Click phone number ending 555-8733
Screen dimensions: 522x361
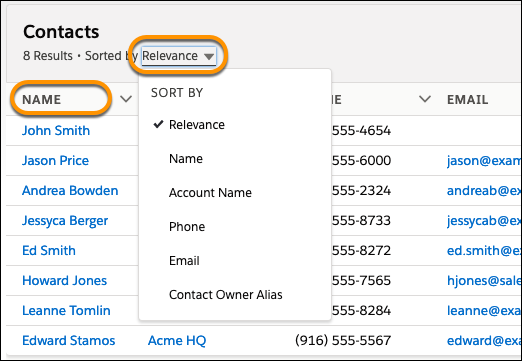(x=361, y=220)
